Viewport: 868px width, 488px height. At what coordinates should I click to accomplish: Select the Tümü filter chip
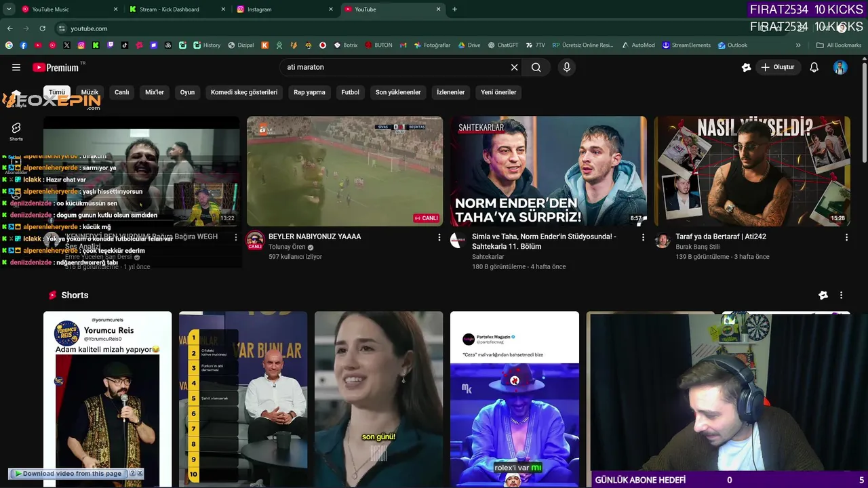57,92
